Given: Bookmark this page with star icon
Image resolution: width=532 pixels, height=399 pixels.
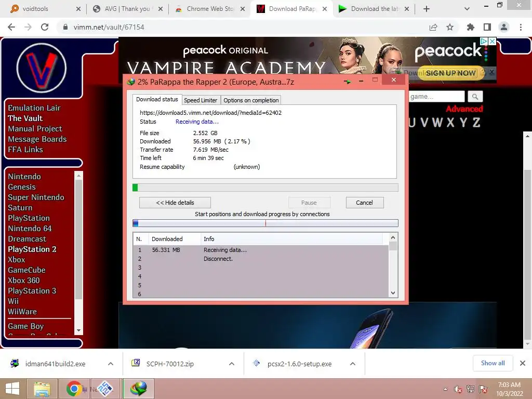Looking at the screenshot, I should click(450, 27).
